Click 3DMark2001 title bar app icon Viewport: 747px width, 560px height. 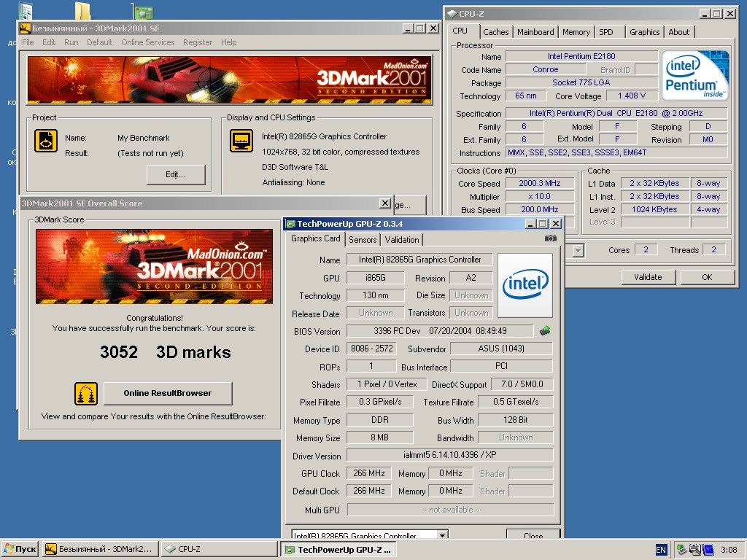tap(26, 28)
